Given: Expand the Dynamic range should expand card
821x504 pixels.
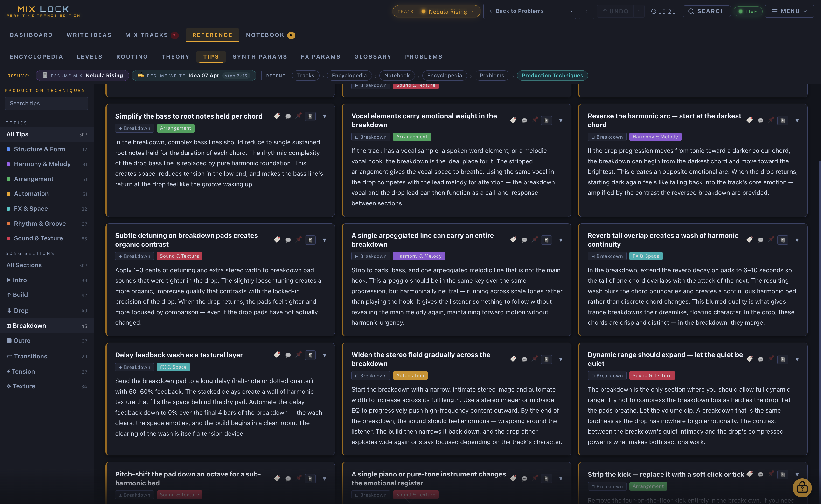Looking at the screenshot, I should [797, 359].
